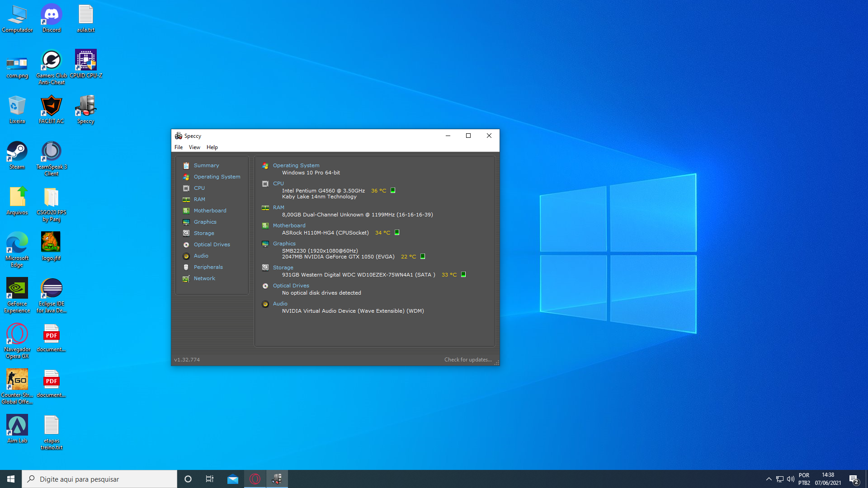The image size is (868, 488).
Task: Click the Speccy app icon in title bar
Action: [x=179, y=136]
